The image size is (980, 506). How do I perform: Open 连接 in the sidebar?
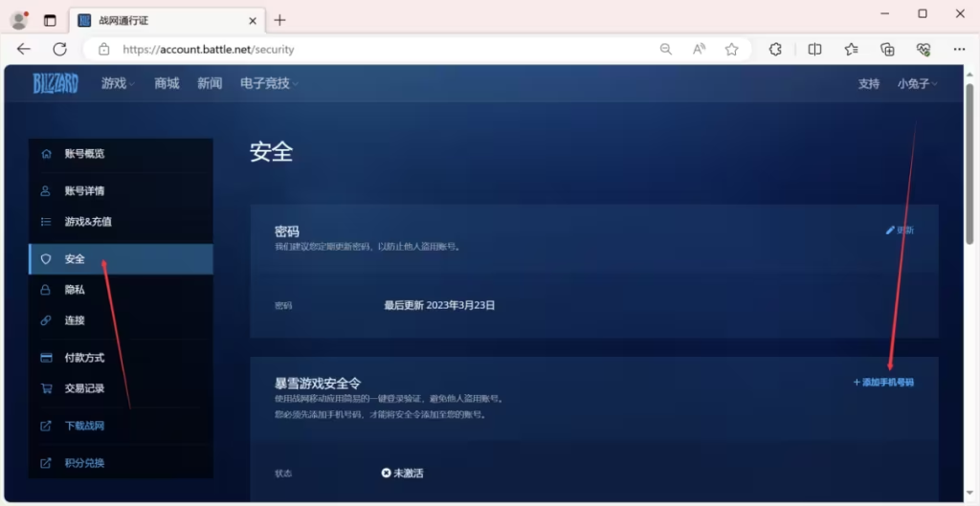tap(121, 320)
